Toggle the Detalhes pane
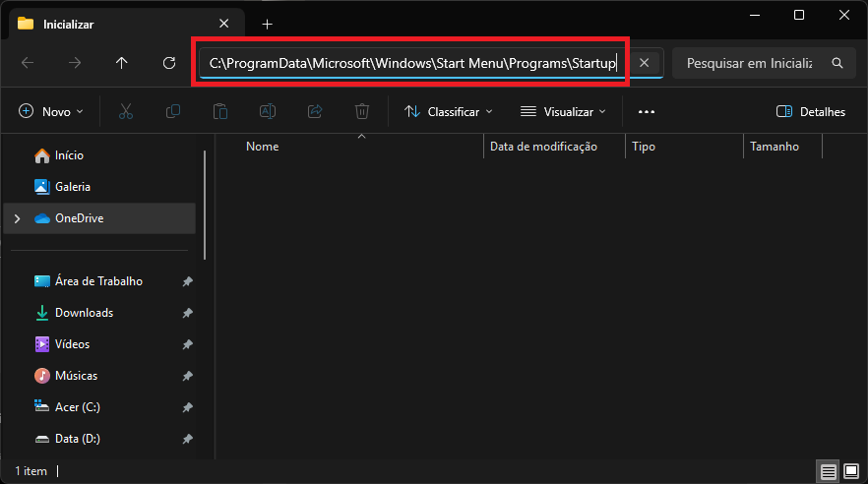This screenshot has width=868, height=484. point(811,112)
